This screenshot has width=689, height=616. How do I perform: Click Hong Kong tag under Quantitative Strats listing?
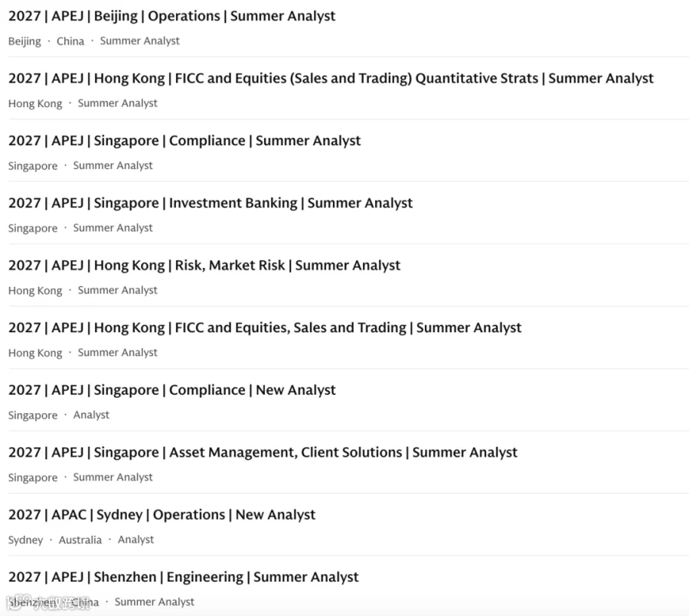35,104
